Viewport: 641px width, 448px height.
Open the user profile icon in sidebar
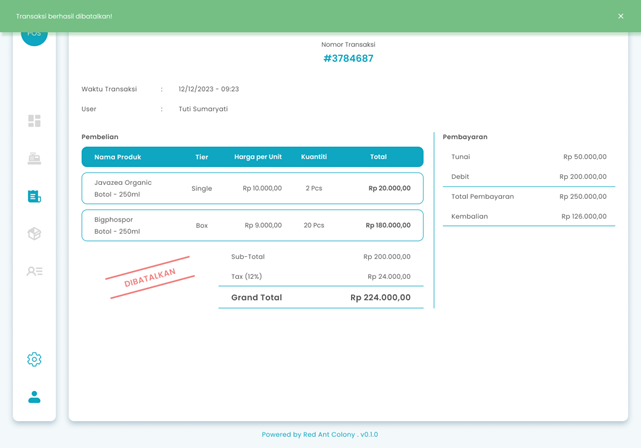click(34, 397)
